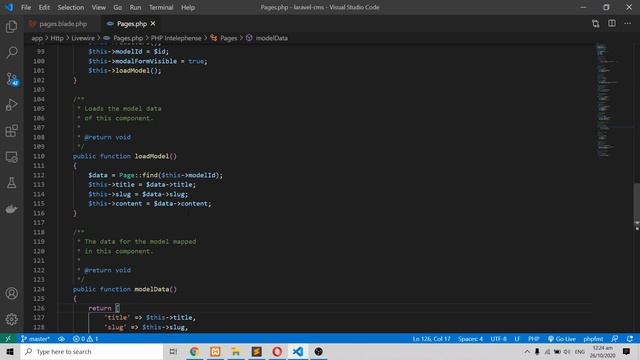Viewport: 640px width, 360px height.
Task: Open the Windows Start menu
Action: (10, 351)
